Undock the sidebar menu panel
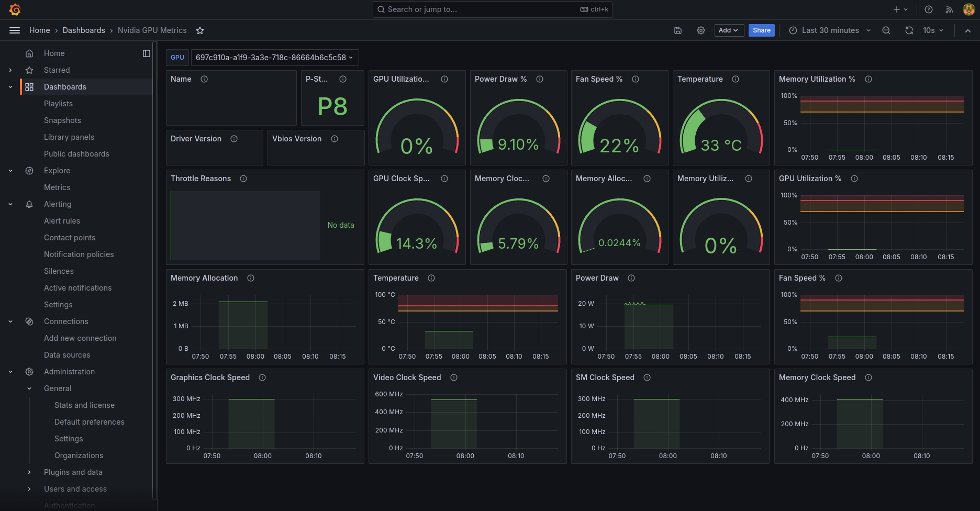 tap(147, 53)
